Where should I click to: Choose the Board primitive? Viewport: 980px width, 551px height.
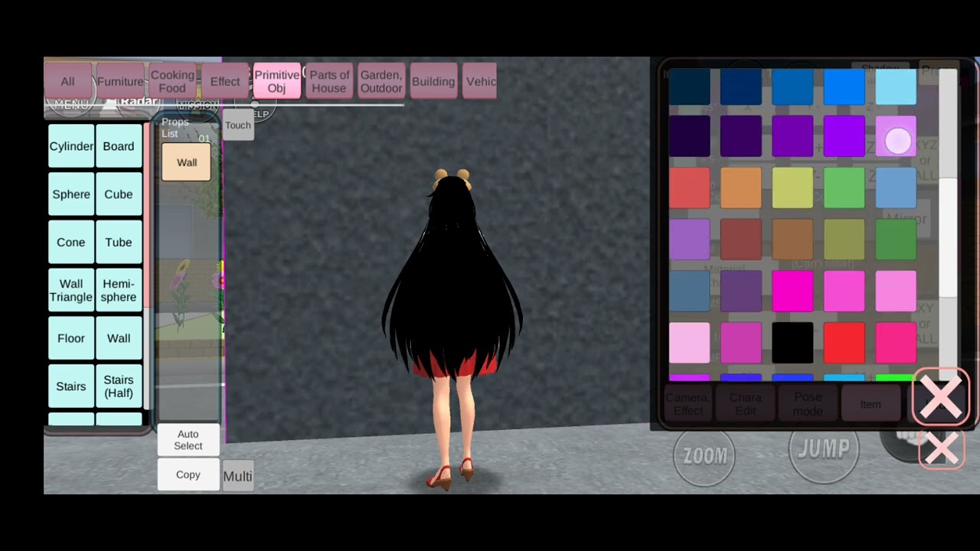[119, 146]
